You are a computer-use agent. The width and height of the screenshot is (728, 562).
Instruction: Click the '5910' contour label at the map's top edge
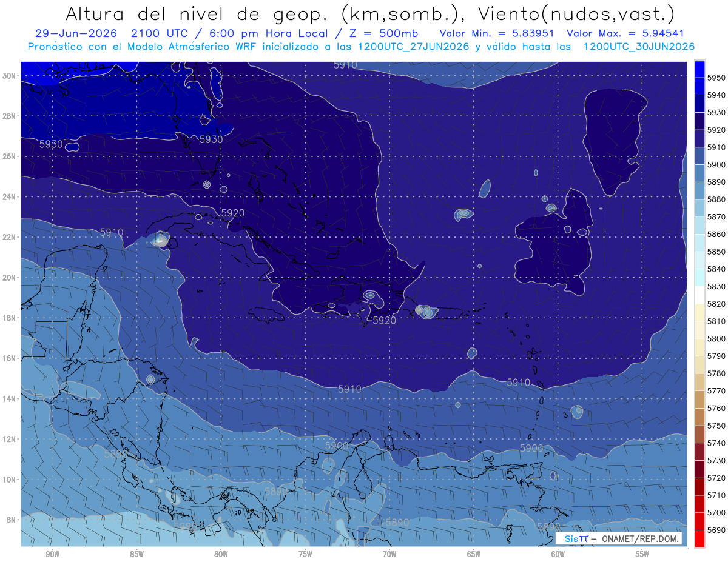click(x=345, y=65)
